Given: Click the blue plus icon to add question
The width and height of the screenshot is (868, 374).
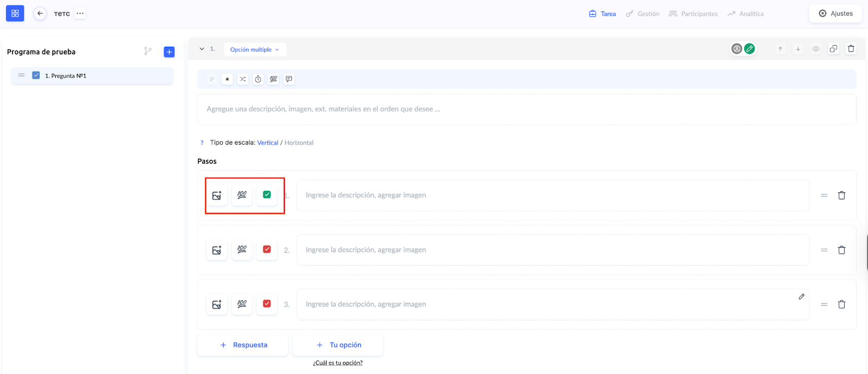Looking at the screenshot, I should click(x=169, y=52).
